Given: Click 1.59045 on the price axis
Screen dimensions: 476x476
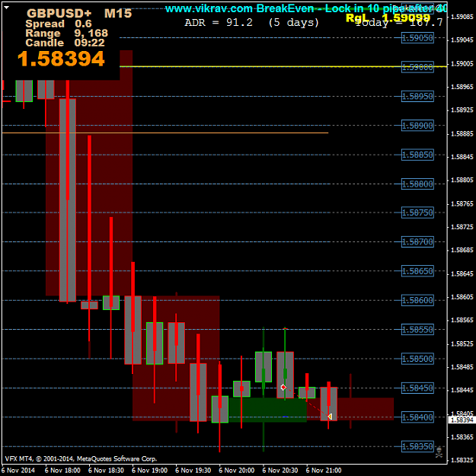Looking at the screenshot, I should 462,40.
